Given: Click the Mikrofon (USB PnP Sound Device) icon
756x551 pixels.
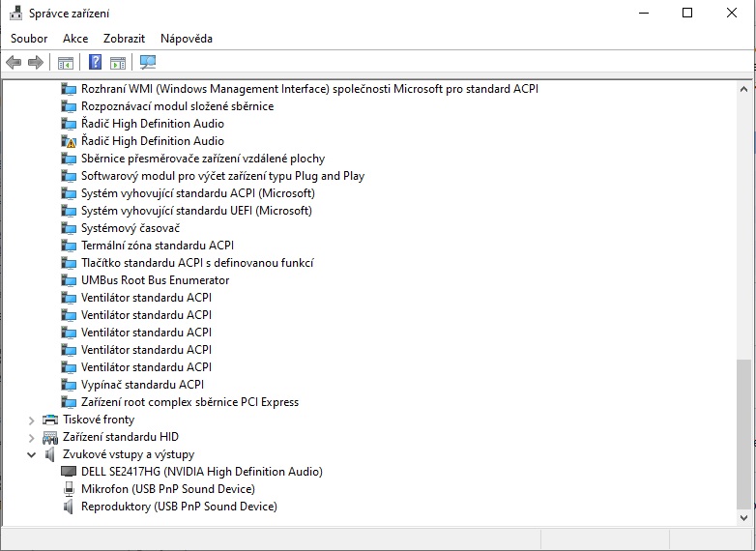Looking at the screenshot, I should [x=69, y=489].
